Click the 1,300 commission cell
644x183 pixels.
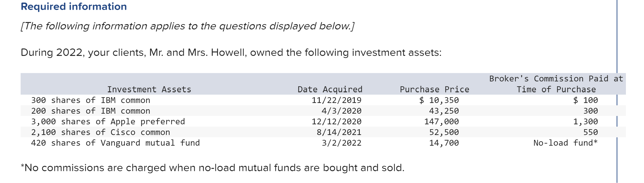tap(585, 122)
